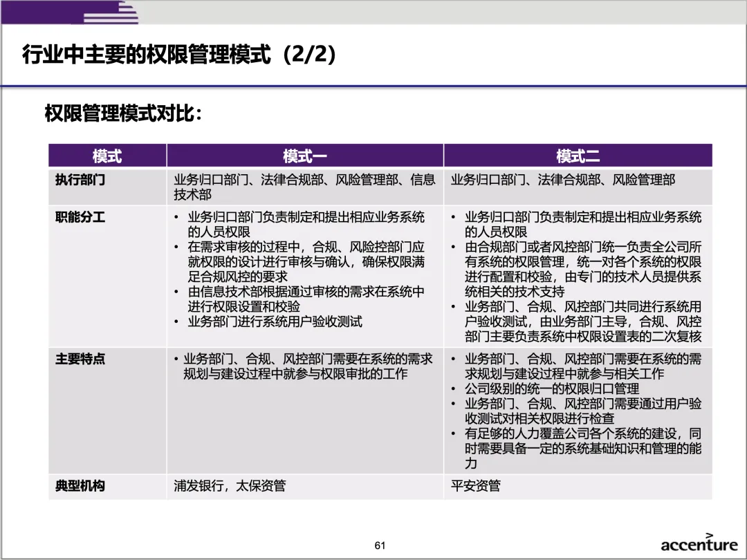Select the row label 职能分工
The width and height of the screenshot is (747, 560).
80,217
